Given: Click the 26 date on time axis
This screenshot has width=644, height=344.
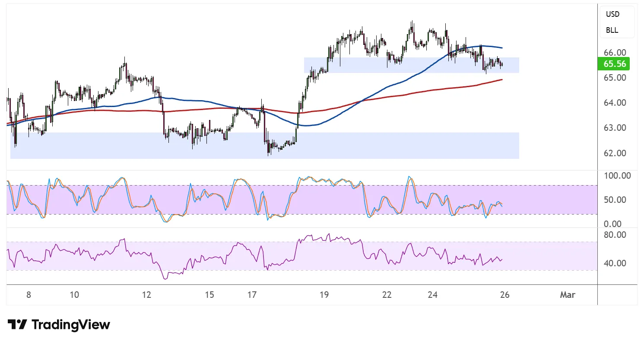Looking at the screenshot, I should (x=504, y=295).
